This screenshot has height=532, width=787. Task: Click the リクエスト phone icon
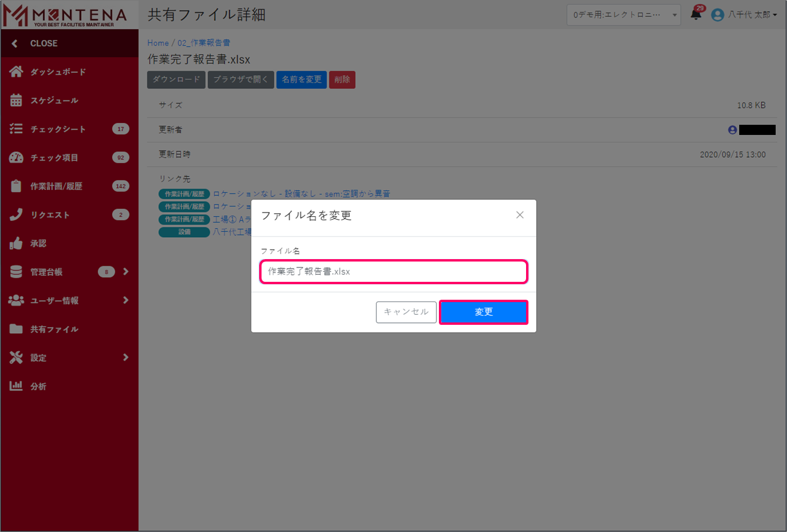tap(16, 215)
